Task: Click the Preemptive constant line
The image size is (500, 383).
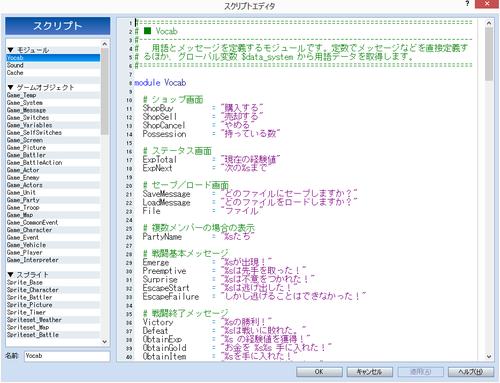Action: 224,271
